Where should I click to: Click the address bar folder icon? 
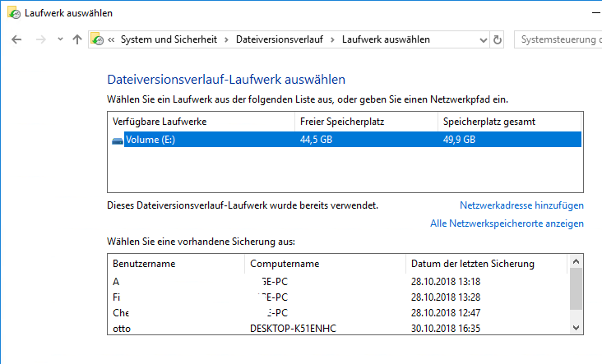(x=97, y=39)
